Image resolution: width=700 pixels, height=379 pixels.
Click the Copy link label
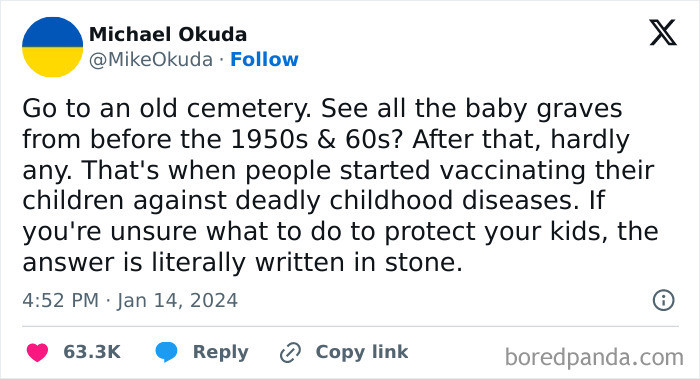362,352
